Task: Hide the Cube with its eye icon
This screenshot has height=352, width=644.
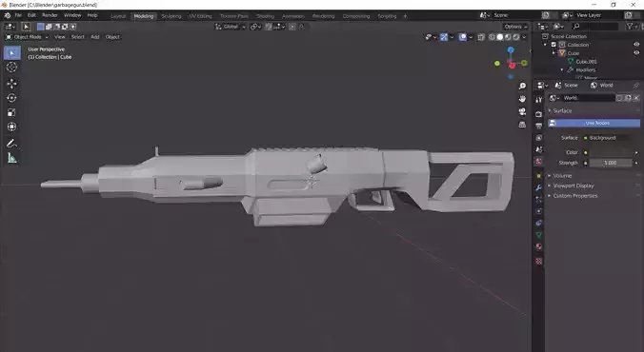Action: point(636,53)
